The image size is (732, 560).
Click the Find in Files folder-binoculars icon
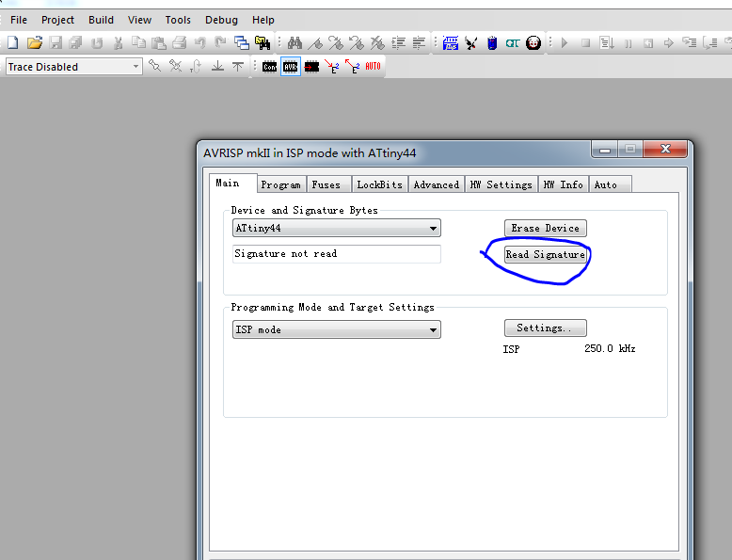[x=263, y=43]
